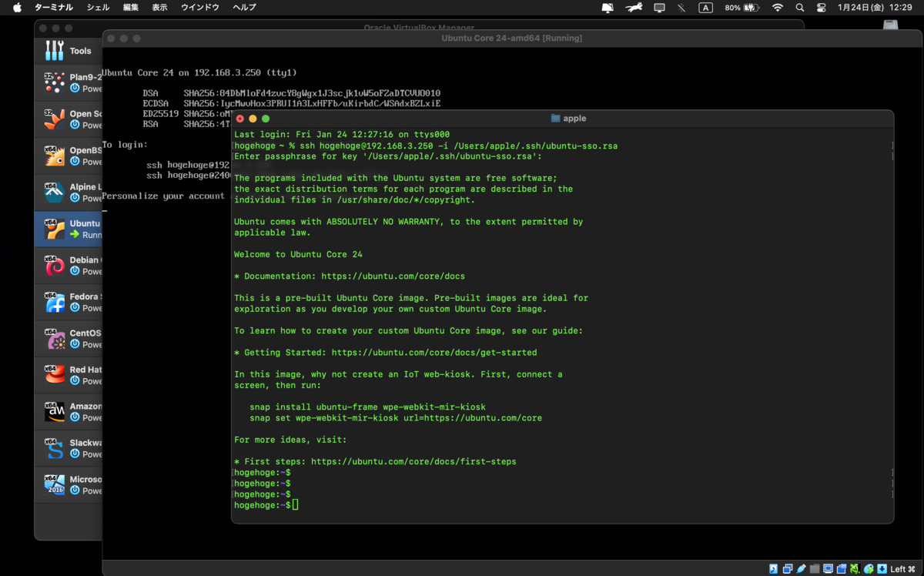Click the mouse integration icon in status bar
924x576 pixels.
869,569
